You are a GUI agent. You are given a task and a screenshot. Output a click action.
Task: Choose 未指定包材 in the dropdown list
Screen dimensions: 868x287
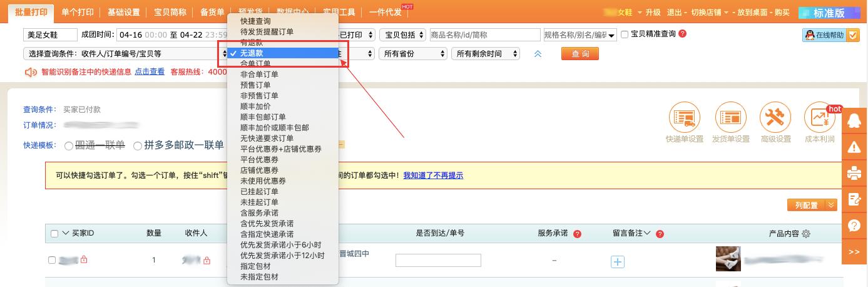(x=283, y=276)
